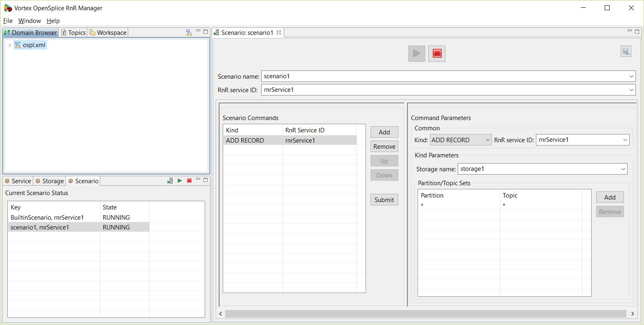Stop scenario with red icon in status panel
The height and width of the screenshot is (325, 644).
point(189,181)
